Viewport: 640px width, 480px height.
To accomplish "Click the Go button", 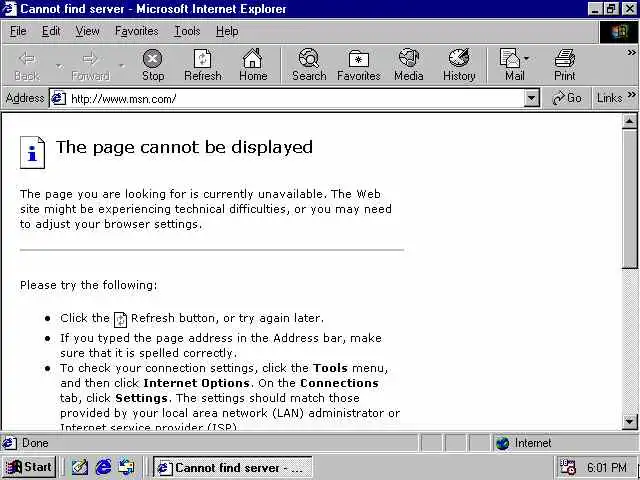I will tap(567, 98).
